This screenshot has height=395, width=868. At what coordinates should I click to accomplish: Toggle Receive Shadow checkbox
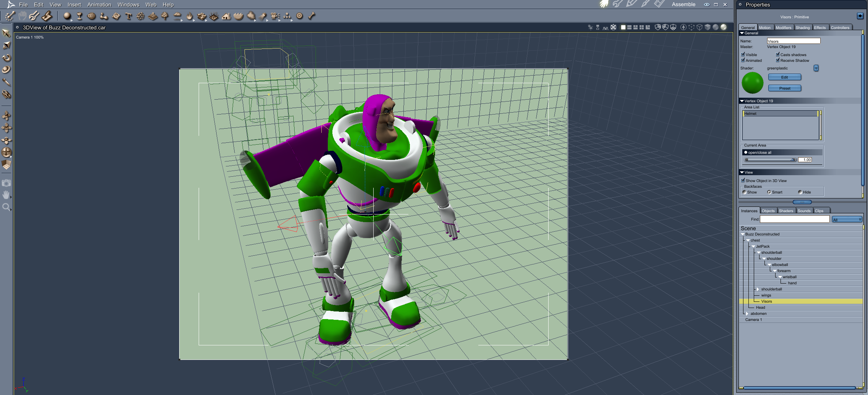[778, 60]
